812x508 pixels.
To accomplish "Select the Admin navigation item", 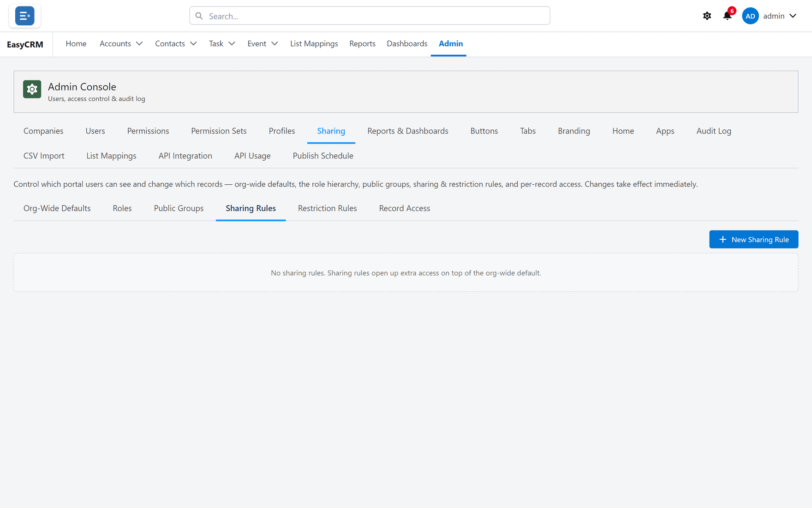I will (451, 43).
